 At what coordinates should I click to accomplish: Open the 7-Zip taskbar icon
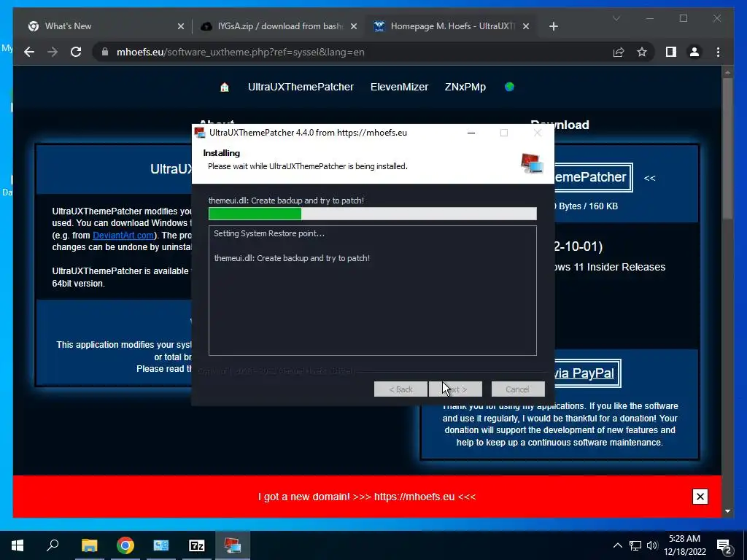[197, 545]
